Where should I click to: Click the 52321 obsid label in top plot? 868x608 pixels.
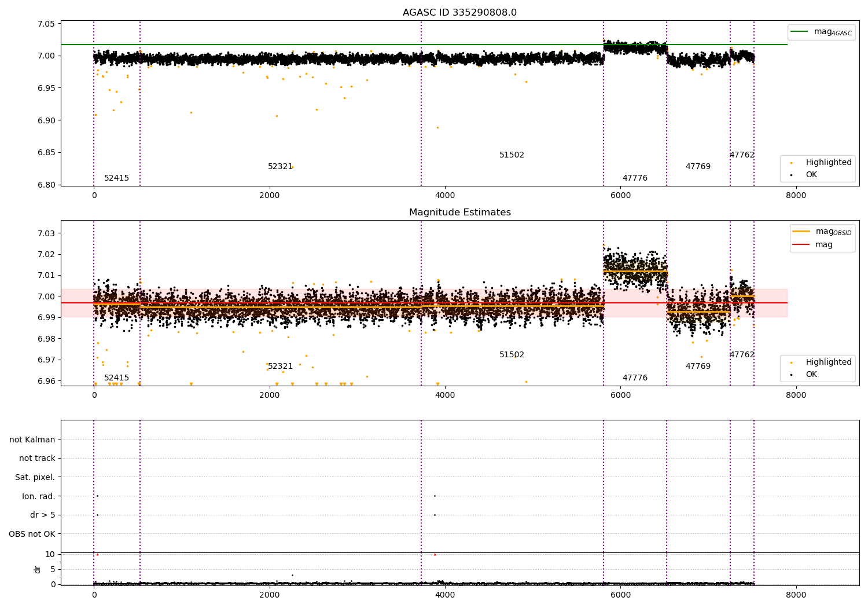(280, 167)
